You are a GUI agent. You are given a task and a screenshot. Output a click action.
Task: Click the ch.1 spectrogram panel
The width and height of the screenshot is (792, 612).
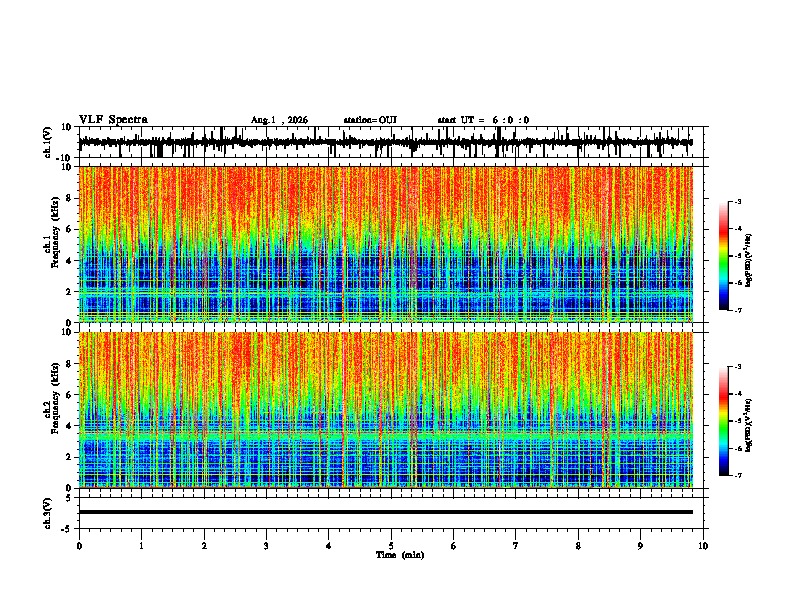pyautogui.click(x=386, y=244)
